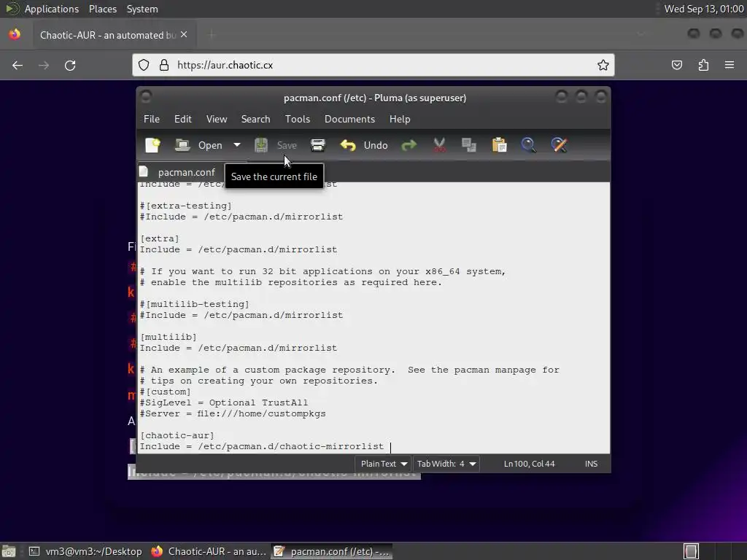The height and width of the screenshot is (560, 747).
Task: Select the Chaotic-AUR Firefox tab
Action: coord(114,35)
